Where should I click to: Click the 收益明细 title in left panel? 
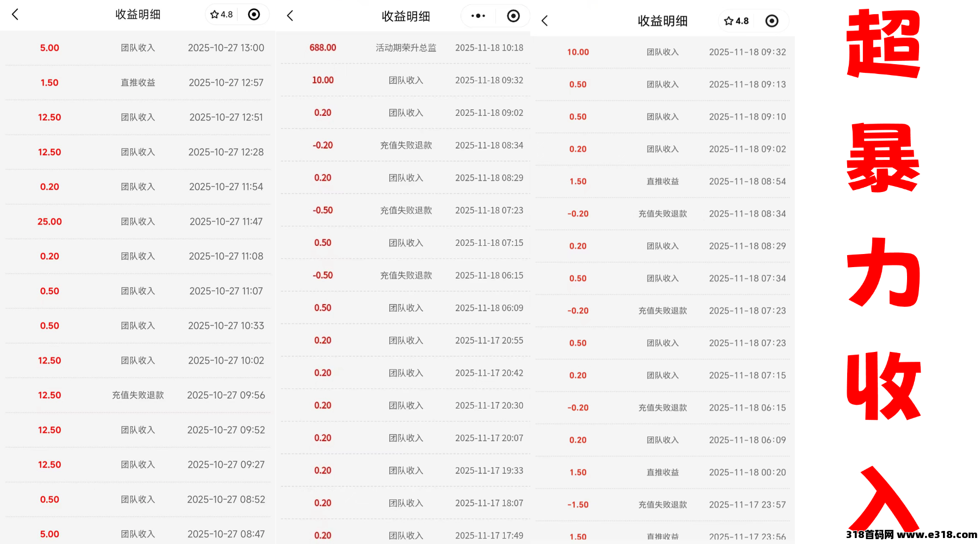click(138, 15)
